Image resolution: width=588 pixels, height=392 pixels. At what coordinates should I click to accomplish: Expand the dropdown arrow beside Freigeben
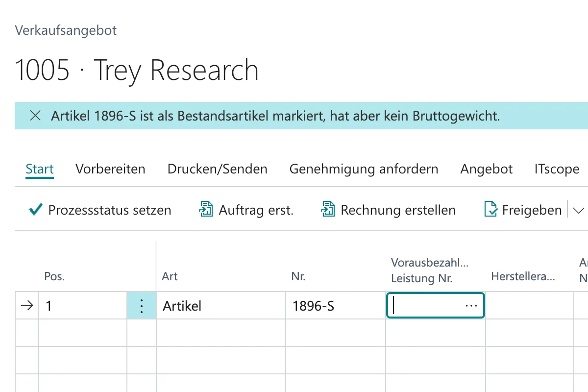(579, 210)
